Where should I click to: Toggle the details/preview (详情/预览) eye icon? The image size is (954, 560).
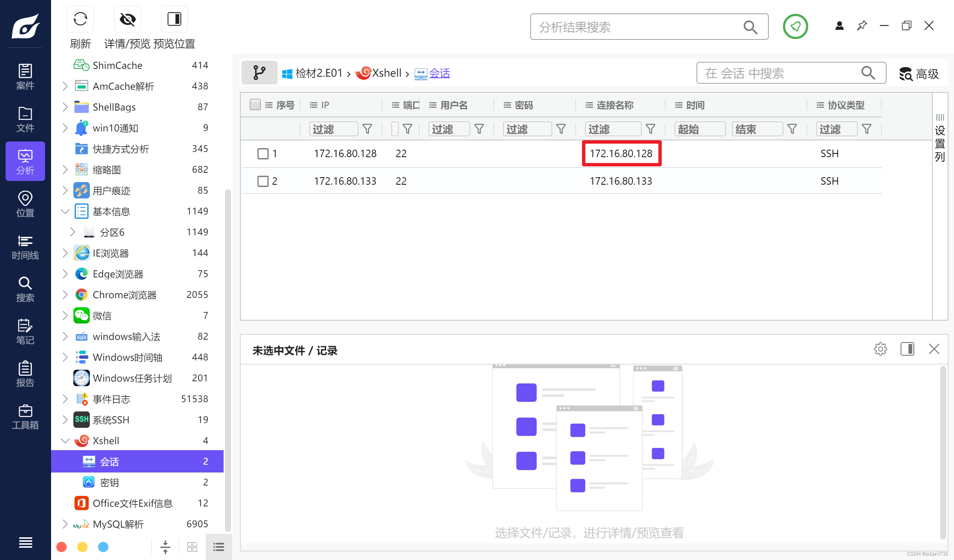coord(127,19)
